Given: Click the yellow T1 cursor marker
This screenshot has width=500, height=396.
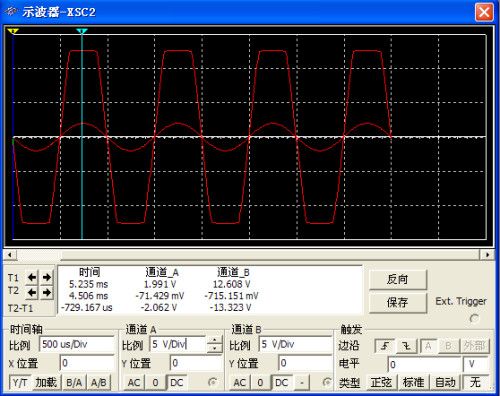Looking at the screenshot, I should 13,31.
